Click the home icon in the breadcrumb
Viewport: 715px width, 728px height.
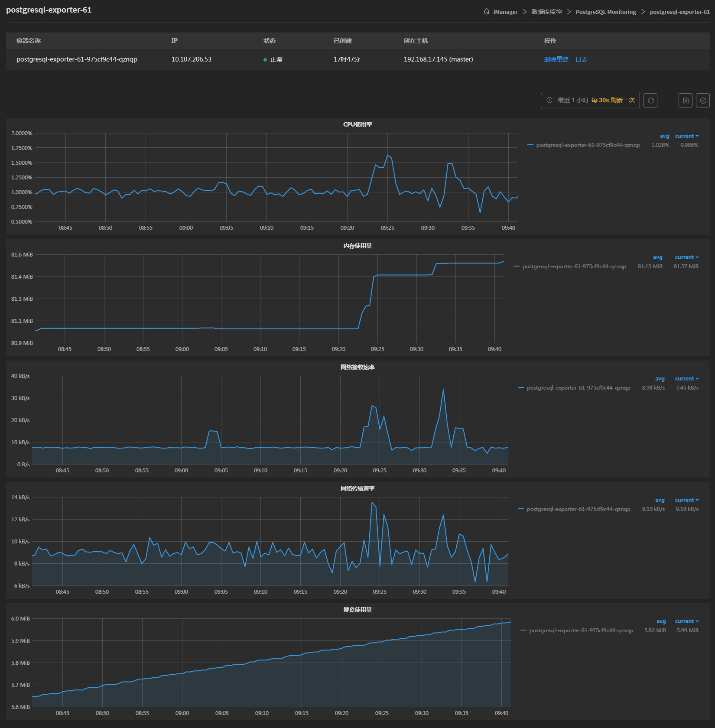tap(486, 11)
